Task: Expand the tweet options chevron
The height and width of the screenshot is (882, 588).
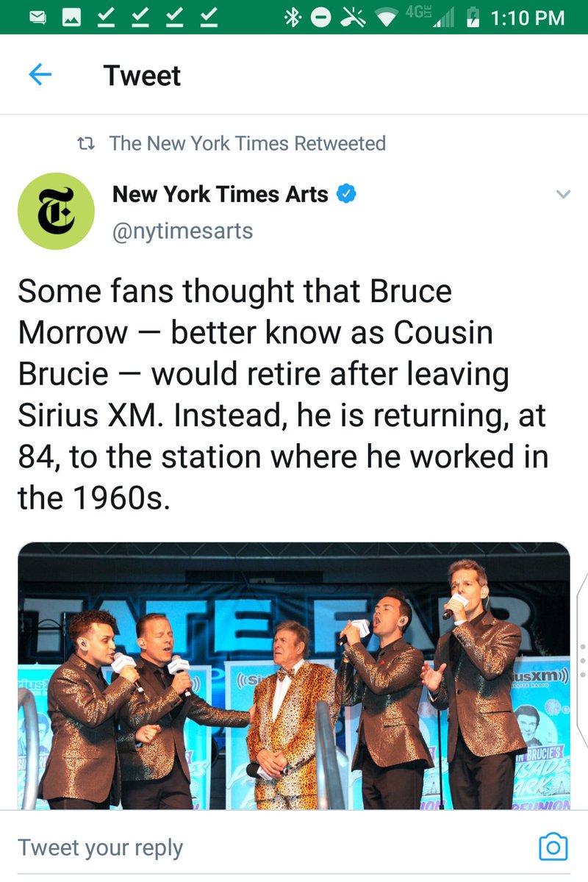Action: click(x=563, y=195)
